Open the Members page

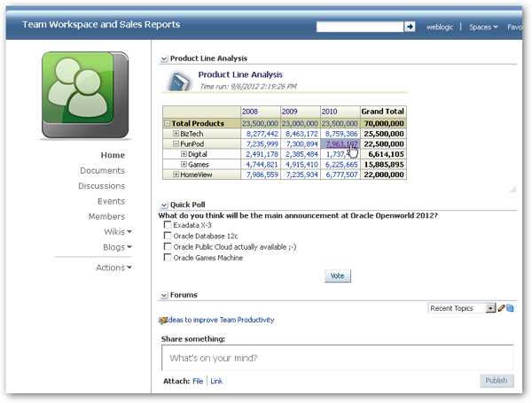click(106, 216)
